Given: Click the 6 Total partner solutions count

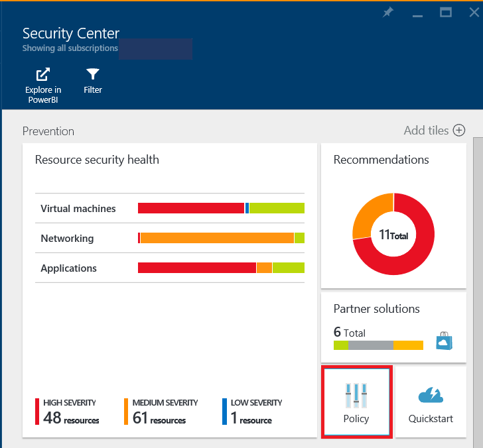Looking at the screenshot, I should 349,332.
